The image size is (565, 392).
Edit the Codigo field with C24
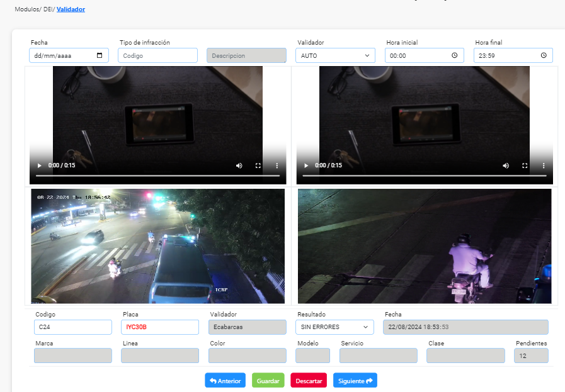pyautogui.click(x=73, y=327)
